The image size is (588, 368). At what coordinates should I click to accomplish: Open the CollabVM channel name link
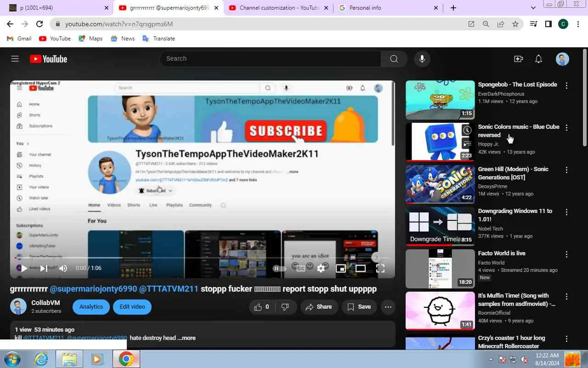pyautogui.click(x=45, y=303)
